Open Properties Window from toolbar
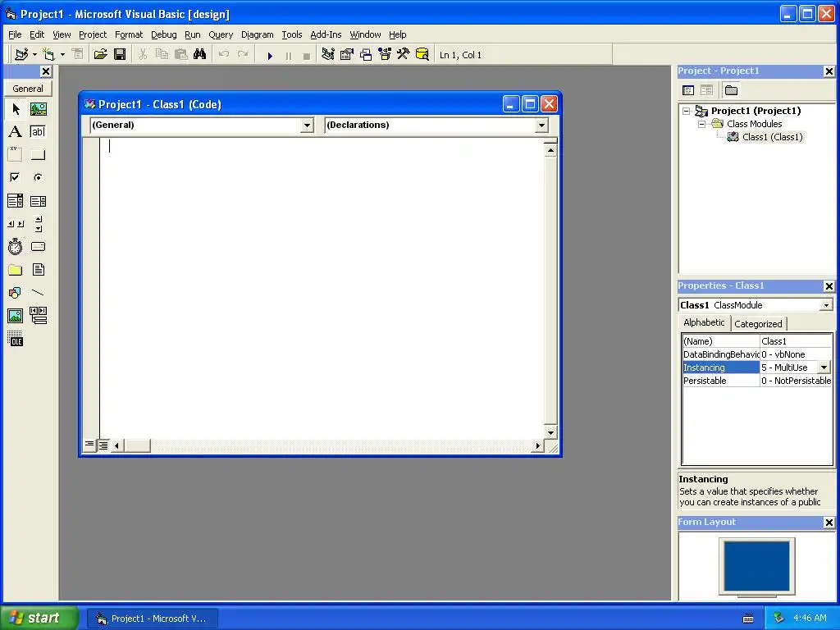This screenshot has height=630, width=840. coord(347,55)
